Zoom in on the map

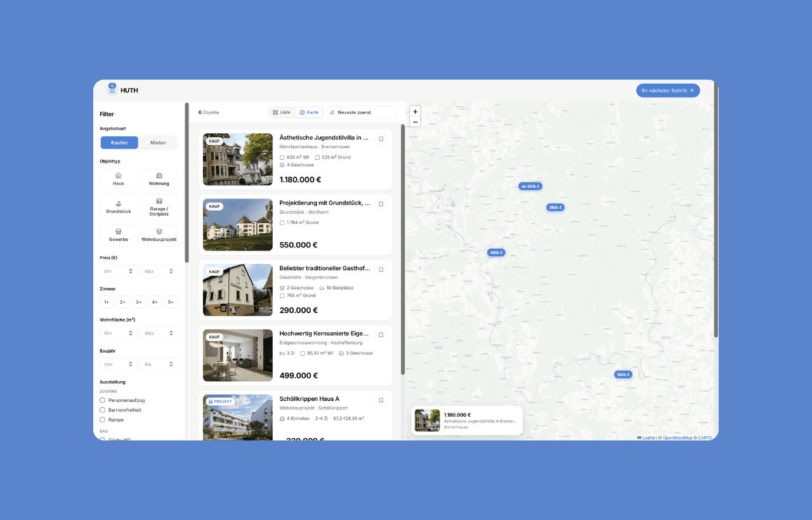416,112
